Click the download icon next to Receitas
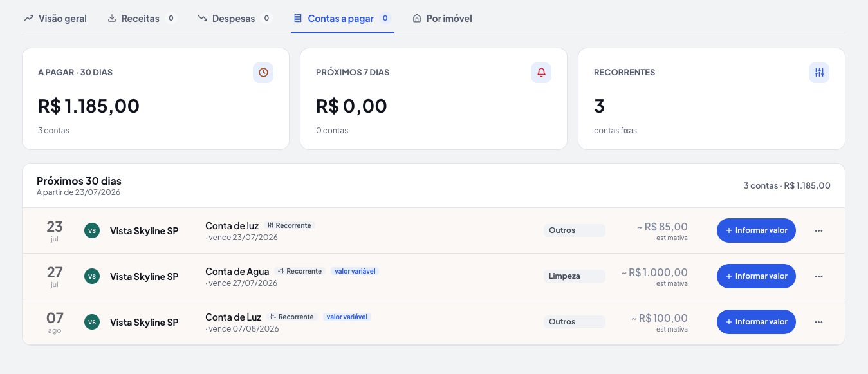This screenshot has height=374, width=868. coord(112,19)
